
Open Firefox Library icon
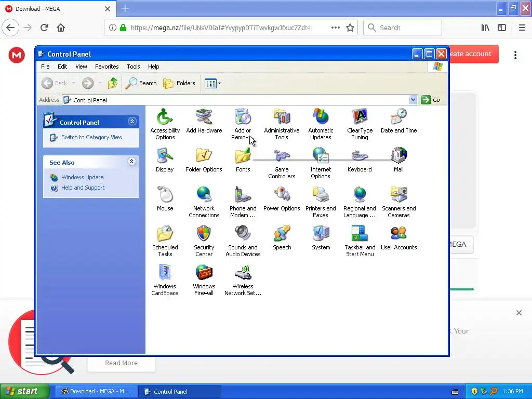485,28
